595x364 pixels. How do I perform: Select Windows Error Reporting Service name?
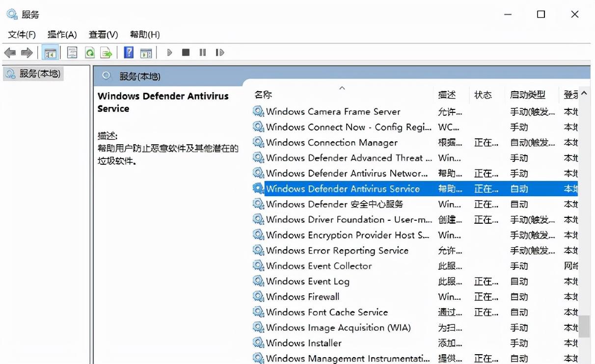[337, 250]
